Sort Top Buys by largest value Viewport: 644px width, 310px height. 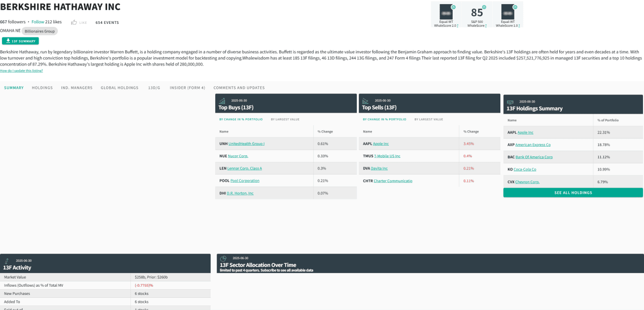[285, 119]
